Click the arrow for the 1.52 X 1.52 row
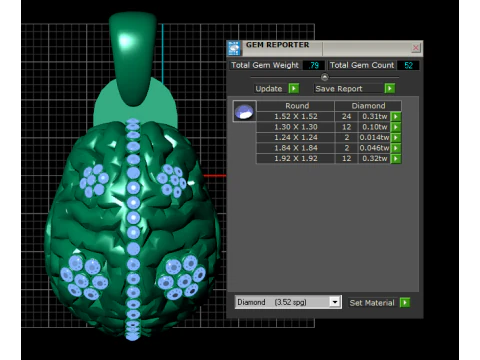480x360 pixels. click(396, 117)
